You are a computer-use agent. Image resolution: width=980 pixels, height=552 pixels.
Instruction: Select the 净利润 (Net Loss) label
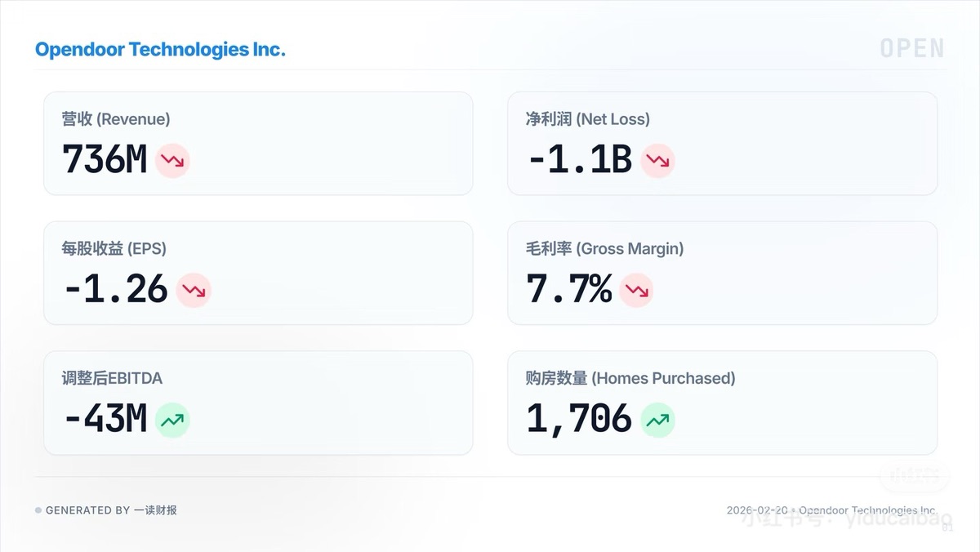588,119
